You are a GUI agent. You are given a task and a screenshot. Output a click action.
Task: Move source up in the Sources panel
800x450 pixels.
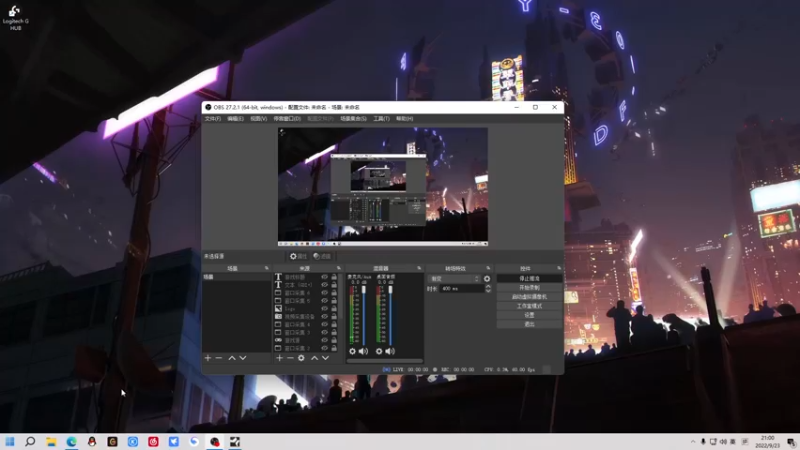(x=314, y=358)
